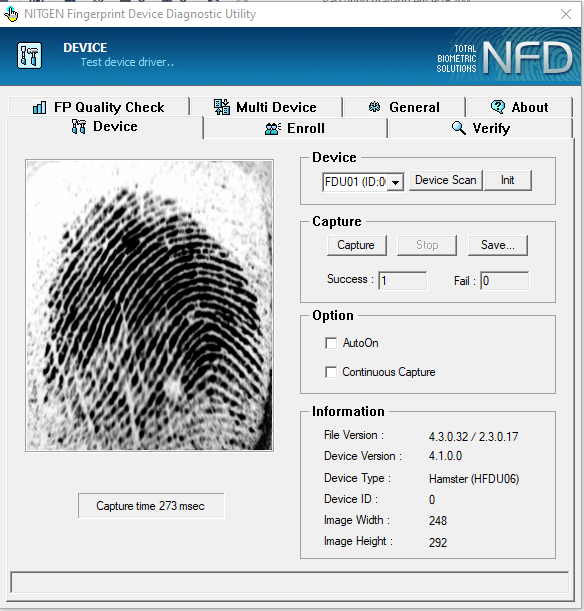Click the Device ID : label
Screen dimensions: 584x611
click(351, 499)
